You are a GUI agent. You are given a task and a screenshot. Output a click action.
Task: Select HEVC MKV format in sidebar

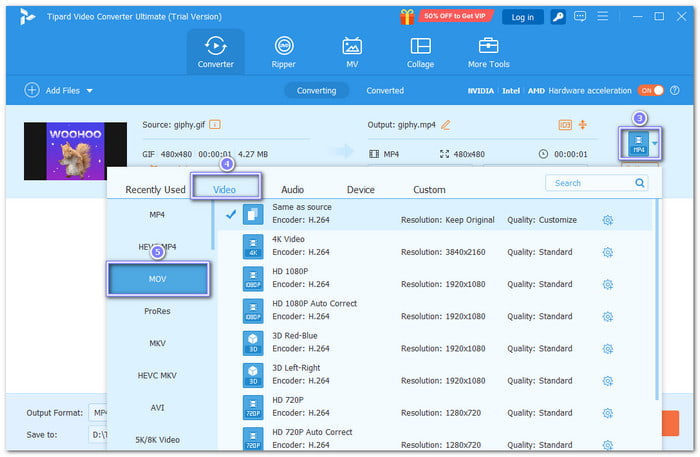click(x=157, y=375)
